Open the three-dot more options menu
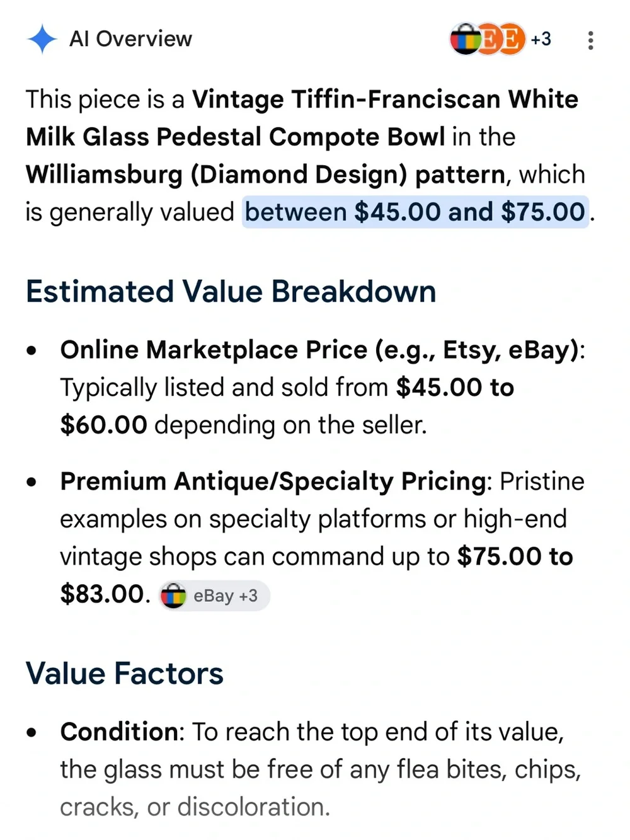The image size is (630, 840). coord(590,40)
